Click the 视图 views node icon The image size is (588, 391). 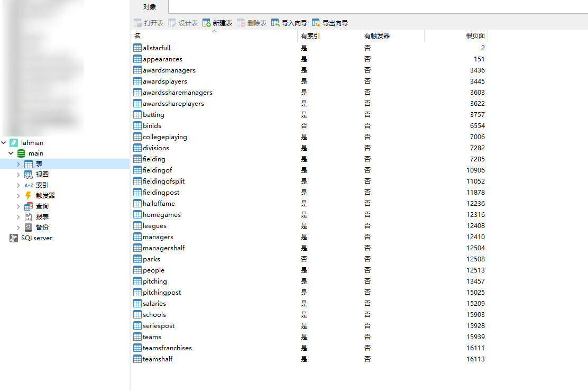pyautogui.click(x=29, y=175)
